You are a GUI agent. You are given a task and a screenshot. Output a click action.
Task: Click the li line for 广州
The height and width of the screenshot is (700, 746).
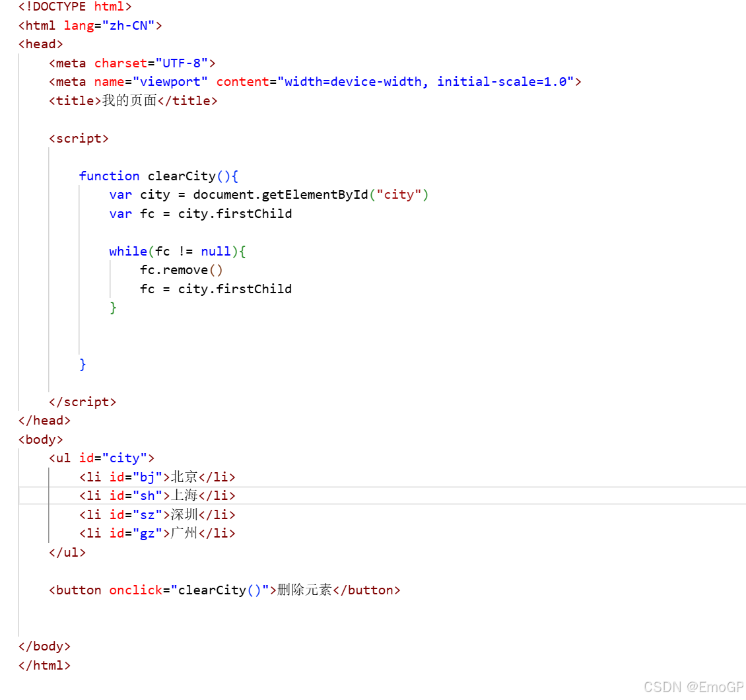point(158,534)
